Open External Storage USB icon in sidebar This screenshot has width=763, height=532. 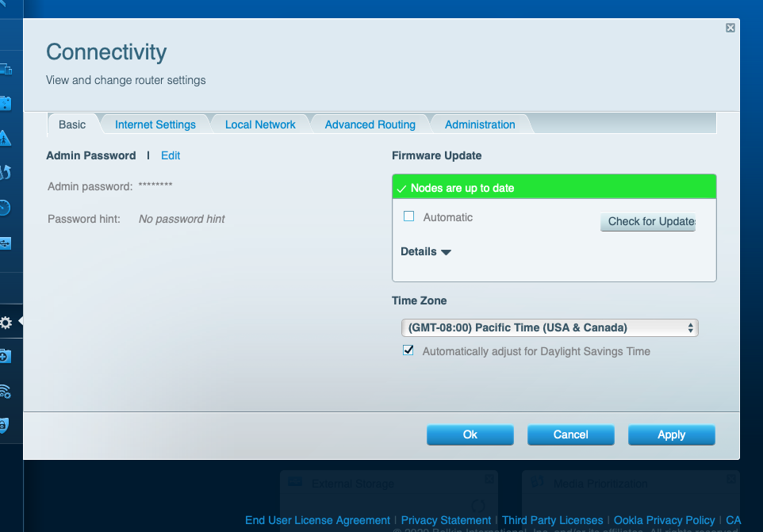5,243
